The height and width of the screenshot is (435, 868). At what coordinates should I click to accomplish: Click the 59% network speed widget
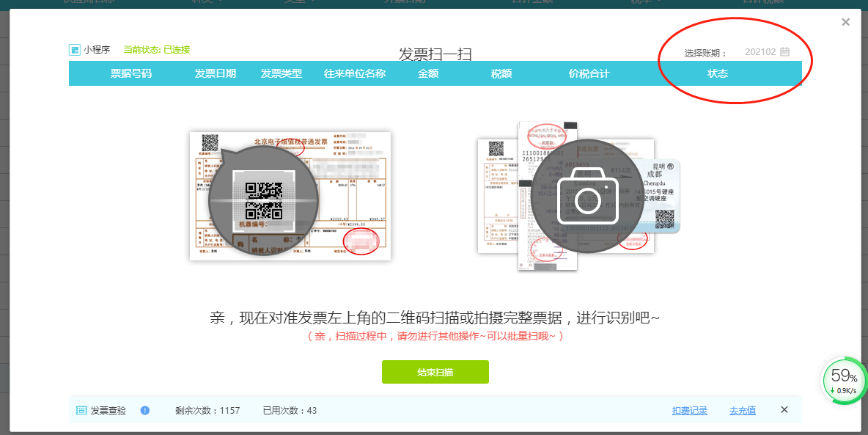(x=844, y=381)
